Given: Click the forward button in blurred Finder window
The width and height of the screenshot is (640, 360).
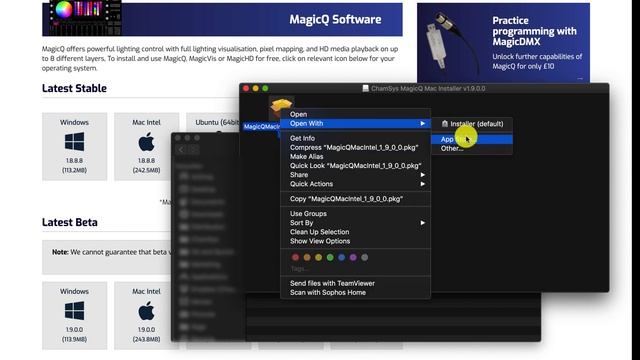Looking at the screenshot, I should [194, 150].
